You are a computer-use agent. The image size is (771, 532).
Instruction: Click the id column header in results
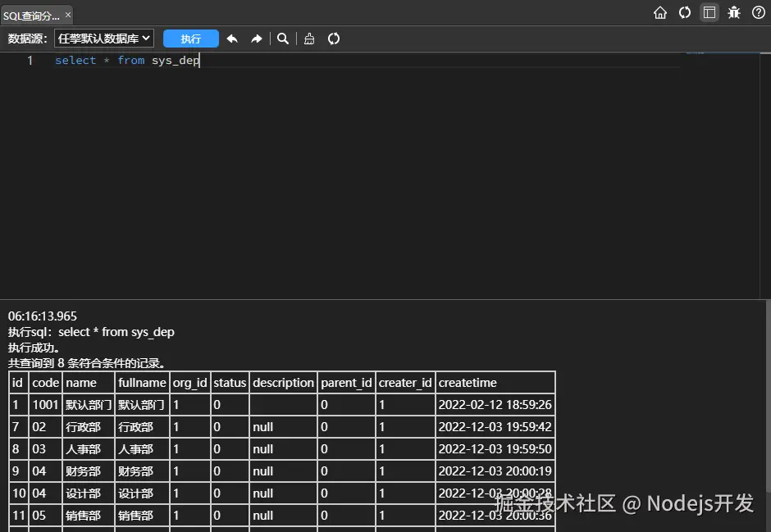coord(16,382)
